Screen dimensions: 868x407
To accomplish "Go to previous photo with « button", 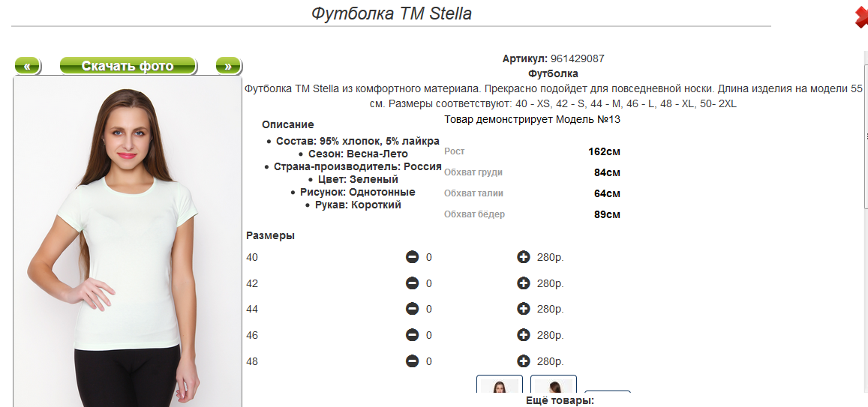I will coord(27,66).
